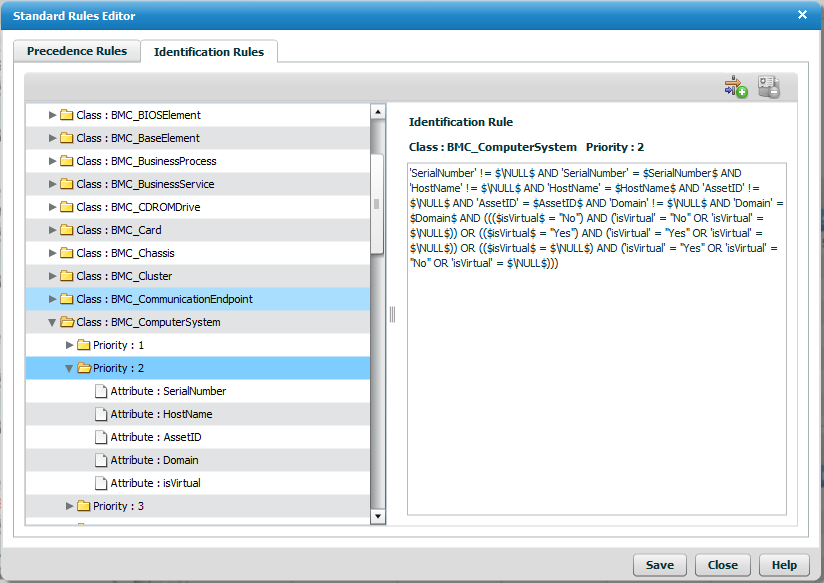This screenshot has height=583, width=824.
Task: Select Priority : 3 label
Action: click(x=118, y=506)
